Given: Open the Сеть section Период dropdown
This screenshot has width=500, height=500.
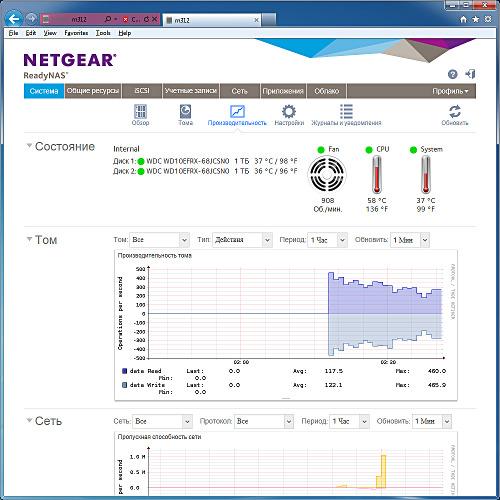Looking at the screenshot, I should [x=349, y=421].
